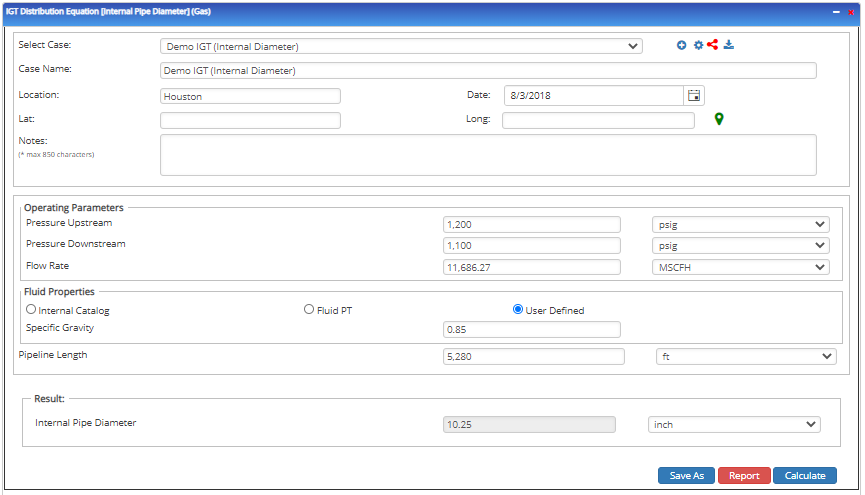
Task: Choose the Fluid PT radio option
Action: click(x=309, y=310)
